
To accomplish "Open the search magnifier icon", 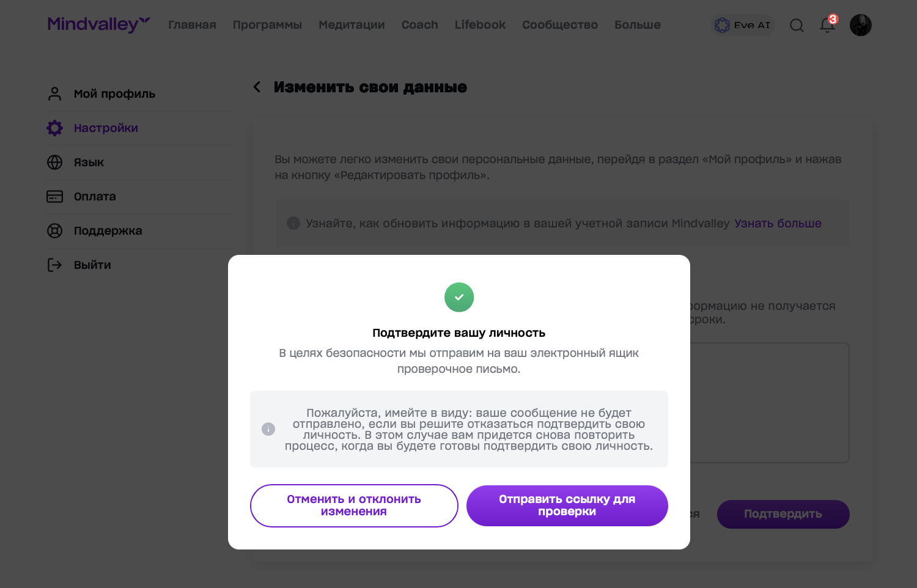I will tap(797, 25).
